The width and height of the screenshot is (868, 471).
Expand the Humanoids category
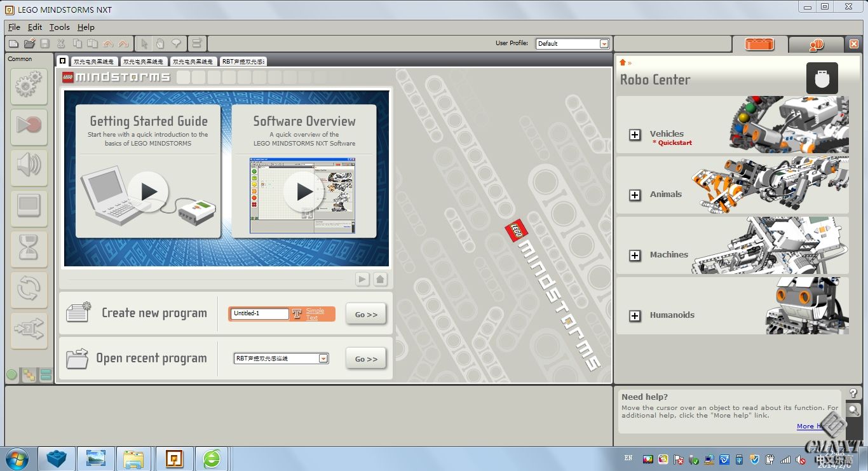635,316
